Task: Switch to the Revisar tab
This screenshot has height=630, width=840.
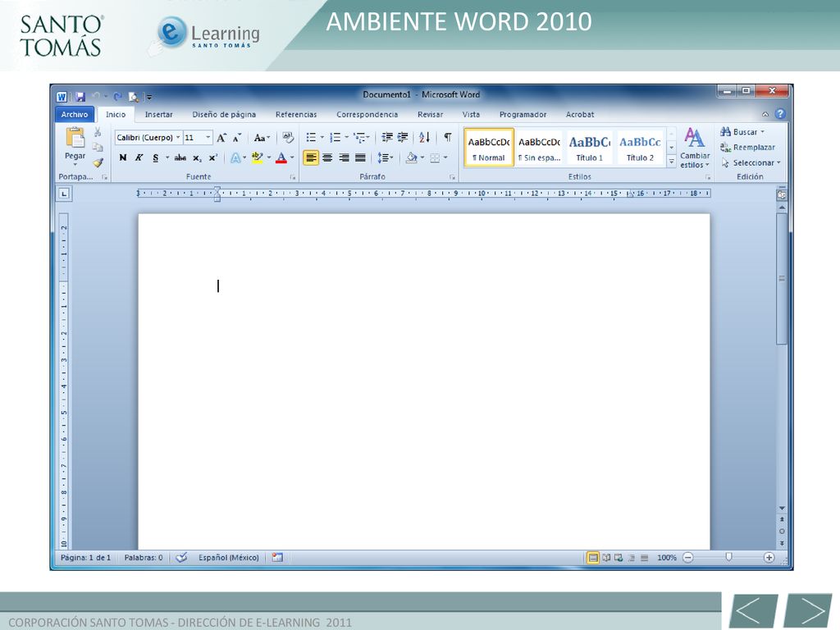Action: [430, 114]
